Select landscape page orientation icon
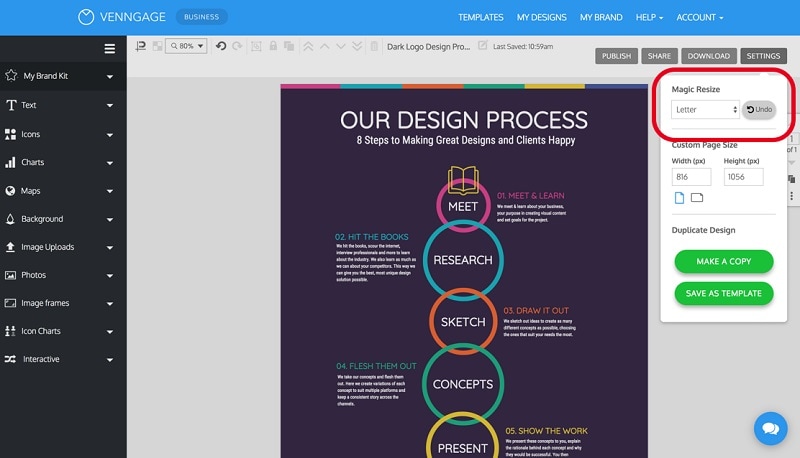This screenshot has width=800, height=458. tap(697, 197)
